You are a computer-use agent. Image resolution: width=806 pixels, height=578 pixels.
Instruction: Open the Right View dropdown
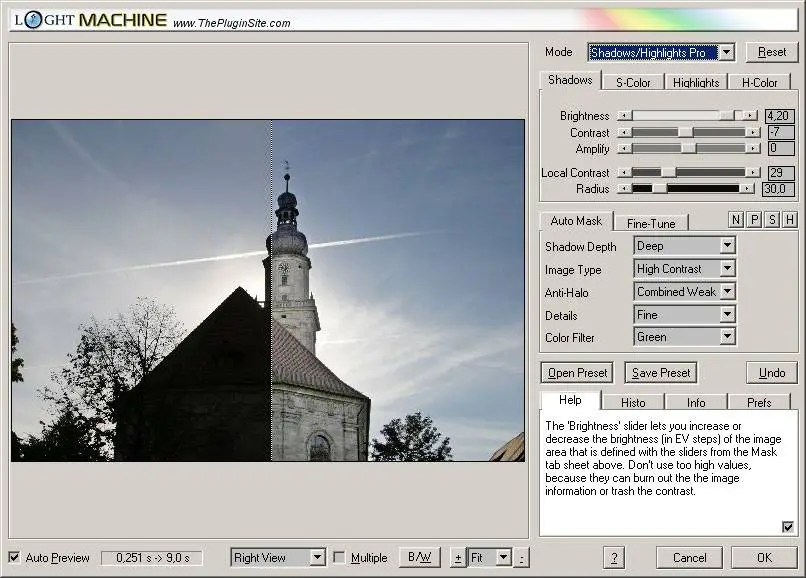click(x=317, y=558)
